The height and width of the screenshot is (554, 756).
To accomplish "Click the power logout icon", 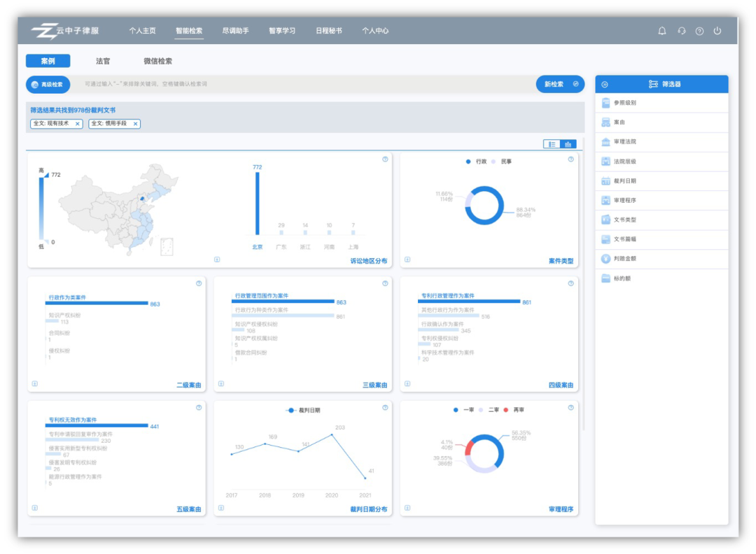I will (717, 31).
